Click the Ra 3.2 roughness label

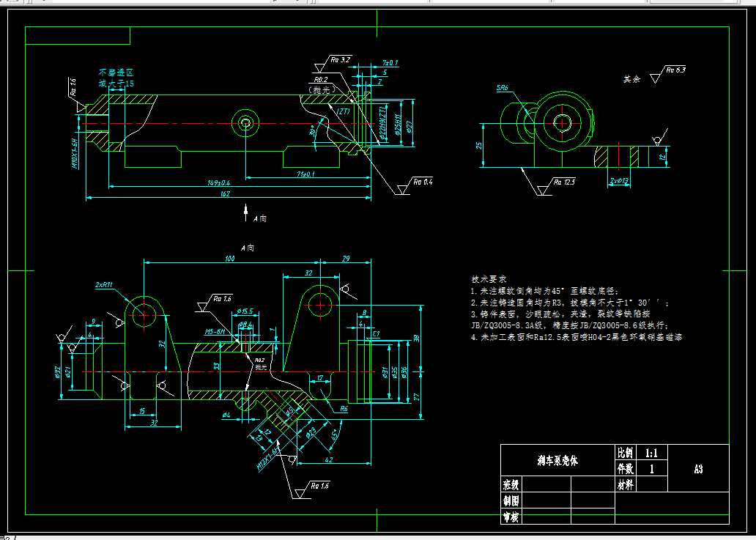[341, 60]
